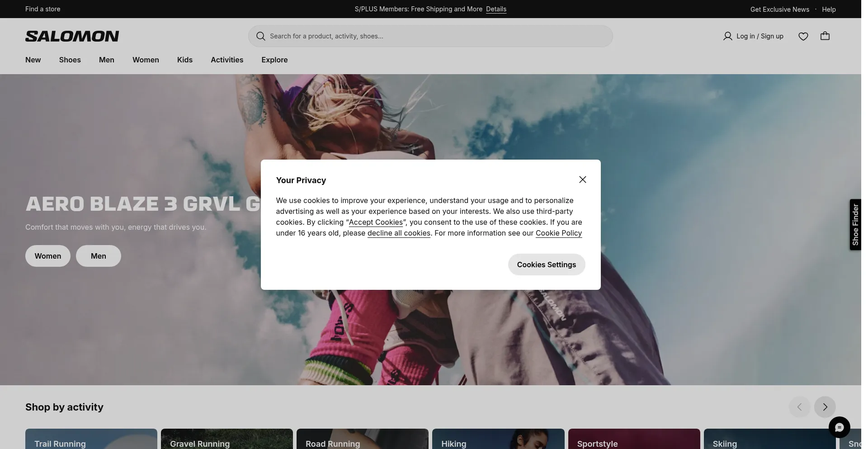Open the Activities menu

tap(227, 60)
